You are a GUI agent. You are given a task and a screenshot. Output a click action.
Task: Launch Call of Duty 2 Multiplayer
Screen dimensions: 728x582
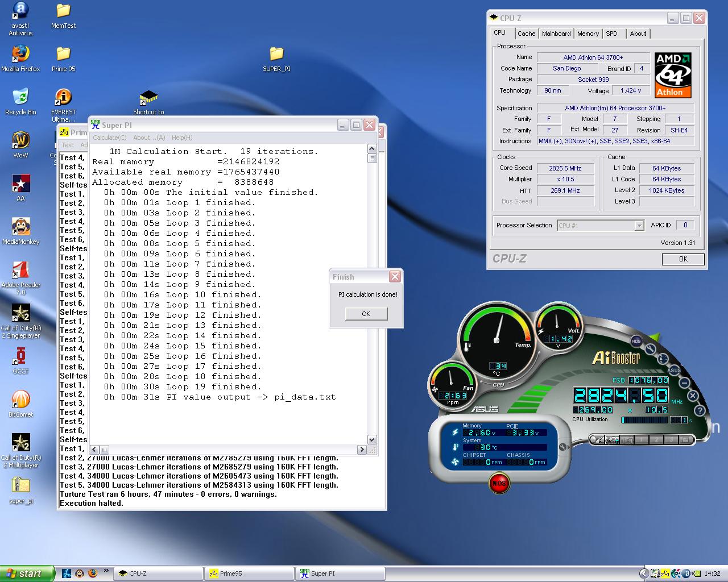[x=20, y=451]
